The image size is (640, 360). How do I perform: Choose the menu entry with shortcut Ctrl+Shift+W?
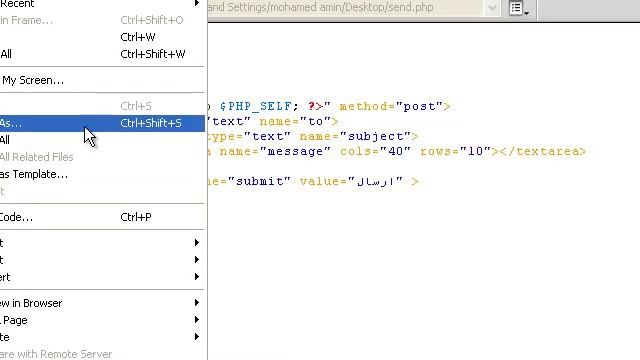[x=102, y=54]
